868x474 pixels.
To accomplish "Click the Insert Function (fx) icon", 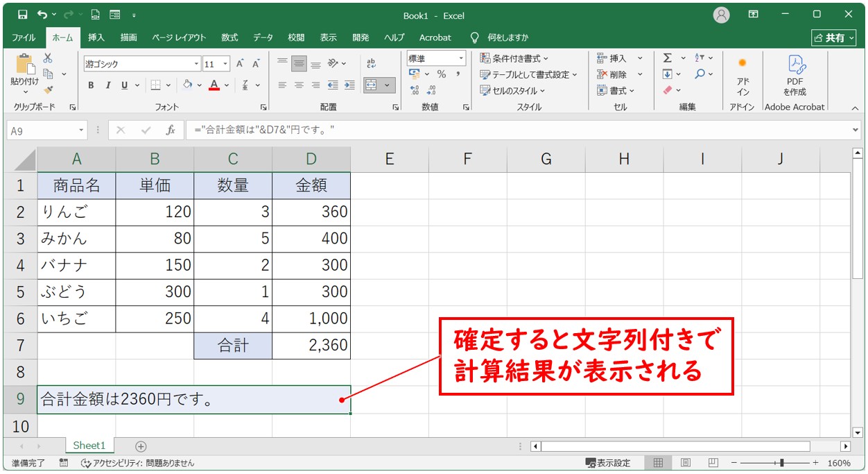I will [x=171, y=129].
